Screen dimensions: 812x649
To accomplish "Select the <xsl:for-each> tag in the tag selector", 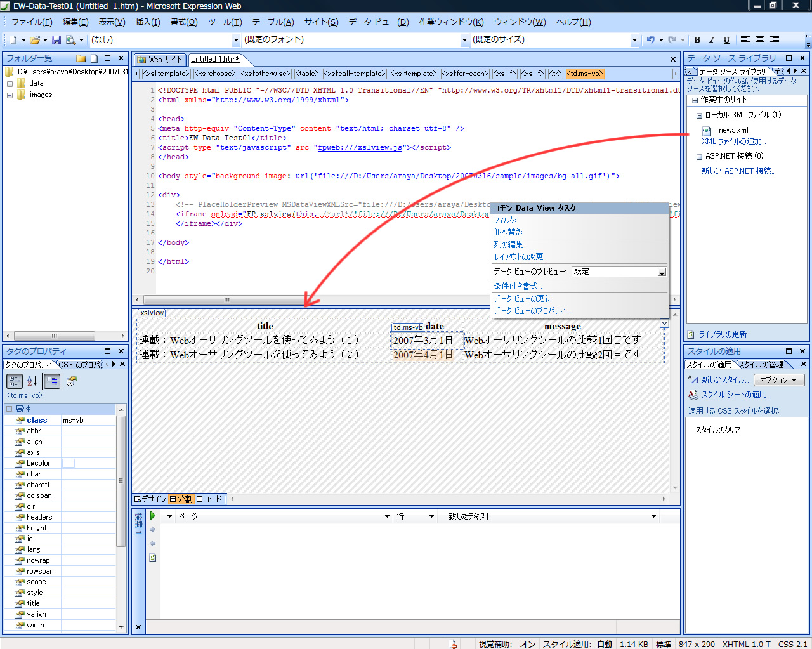I will tap(466, 74).
